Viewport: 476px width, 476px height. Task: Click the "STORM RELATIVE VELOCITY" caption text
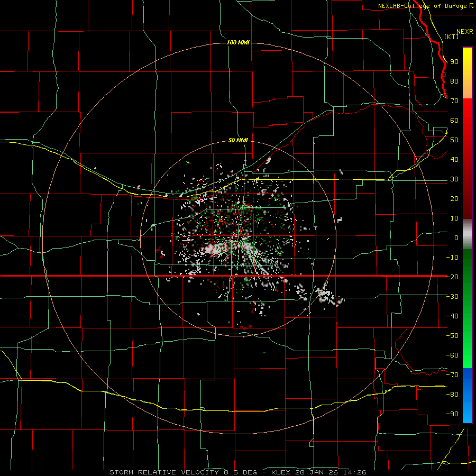[164, 472]
